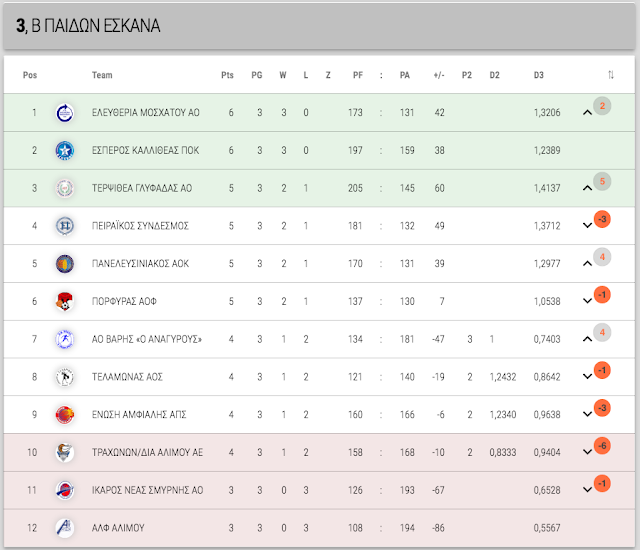This screenshot has height=550, width=640.
Task: Click the ΠΕΙΡΑΪΚΟΣ ΣΥΝΔΕΣΜΟΣ team logo
Action: point(64,226)
